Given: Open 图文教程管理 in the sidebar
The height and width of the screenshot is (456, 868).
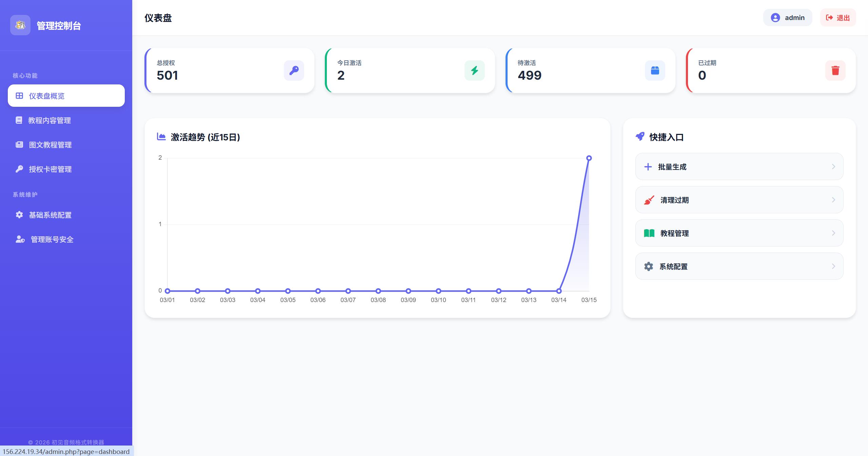Looking at the screenshot, I should tap(50, 145).
